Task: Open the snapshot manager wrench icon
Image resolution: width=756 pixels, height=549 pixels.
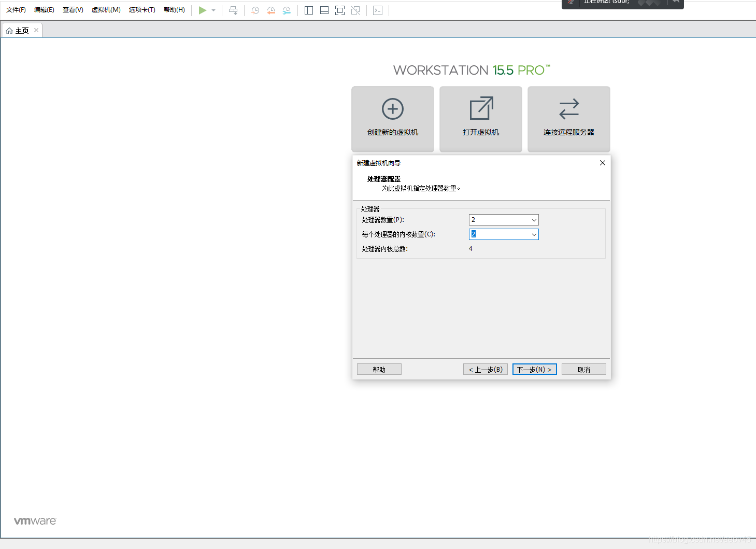Action: (x=287, y=10)
